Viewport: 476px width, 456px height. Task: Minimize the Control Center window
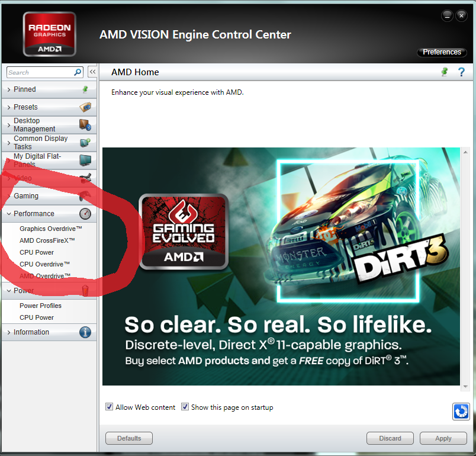point(447,16)
